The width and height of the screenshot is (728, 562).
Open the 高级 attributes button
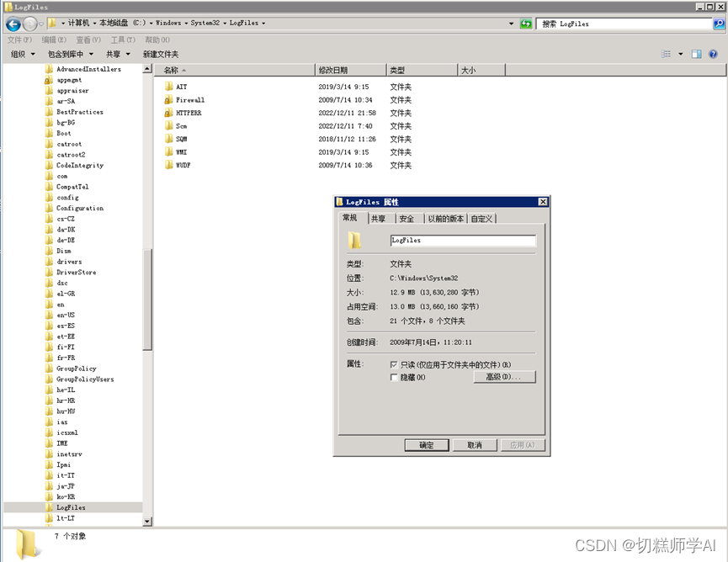pyautogui.click(x=504, y=377)
